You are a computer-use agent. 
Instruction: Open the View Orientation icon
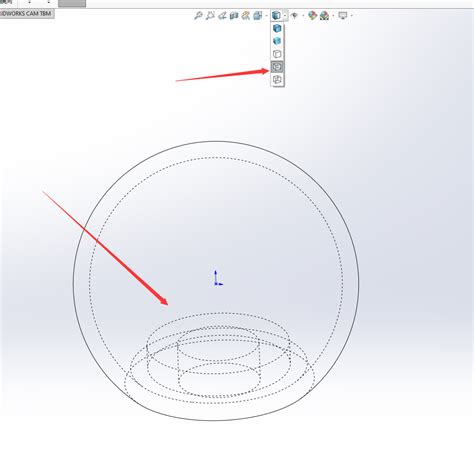point(257,15)
